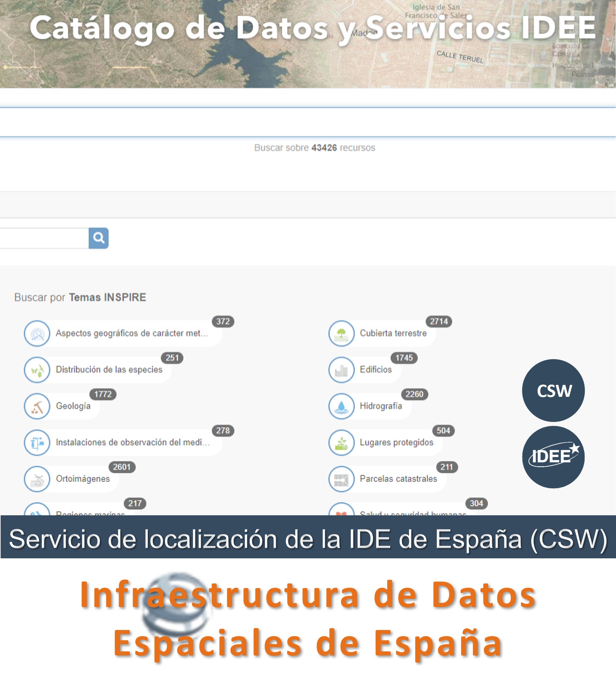The height and width of the screenshot is (695, 616).
Task: Open the Edificios buildings icon
Action: [x=342, y=370]
